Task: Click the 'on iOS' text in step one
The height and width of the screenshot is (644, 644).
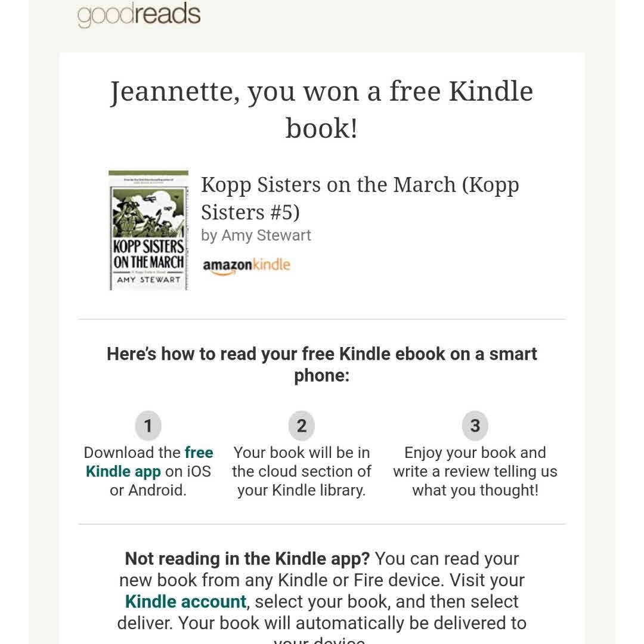Action: coord(188,472)
